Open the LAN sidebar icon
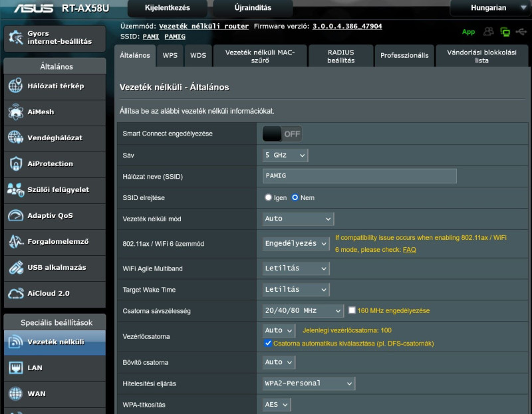Image resolution: width=532 pixels, height=414 pixels. [x=15, y=367]
